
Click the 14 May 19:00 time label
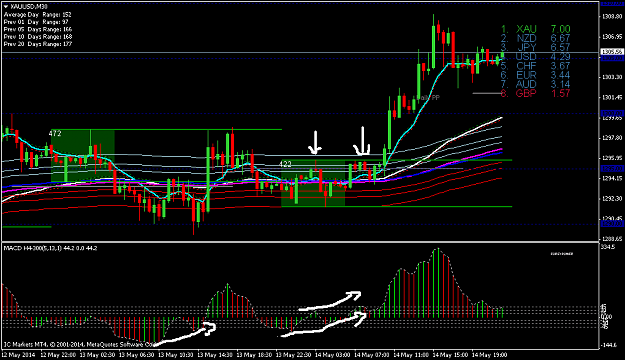(489, 355)
